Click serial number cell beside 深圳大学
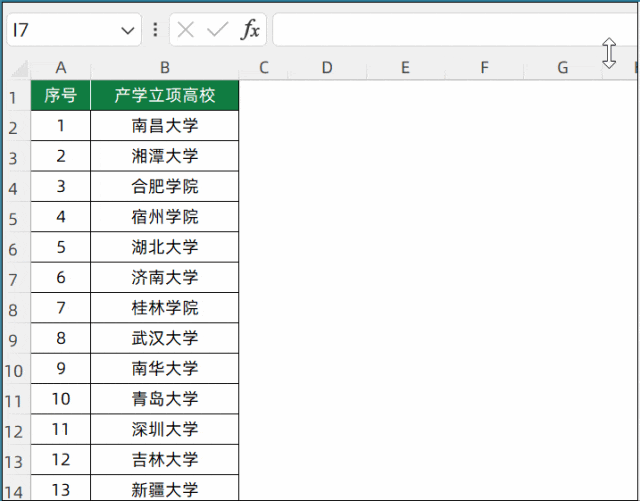Viewport: 640px width, 501px height. [61, 429]
